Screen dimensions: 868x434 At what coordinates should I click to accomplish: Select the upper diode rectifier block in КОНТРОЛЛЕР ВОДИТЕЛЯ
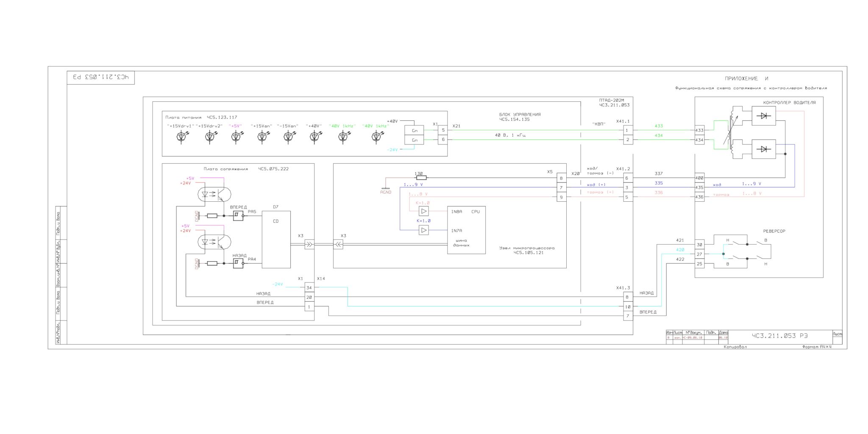click(x=764, y=116)
